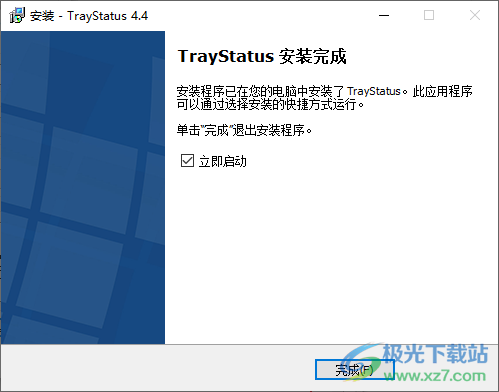Click the installer icon in title bar
Viewport: 499px width, 392px height.
pyautogui.click(x=17, y=15)
